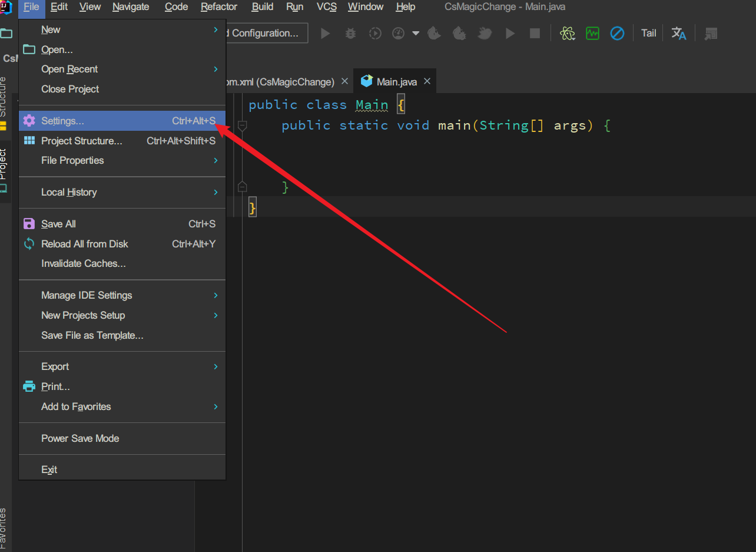756x552 pixels.
Task: Open the VCS menu
Action: click(327, 7)
